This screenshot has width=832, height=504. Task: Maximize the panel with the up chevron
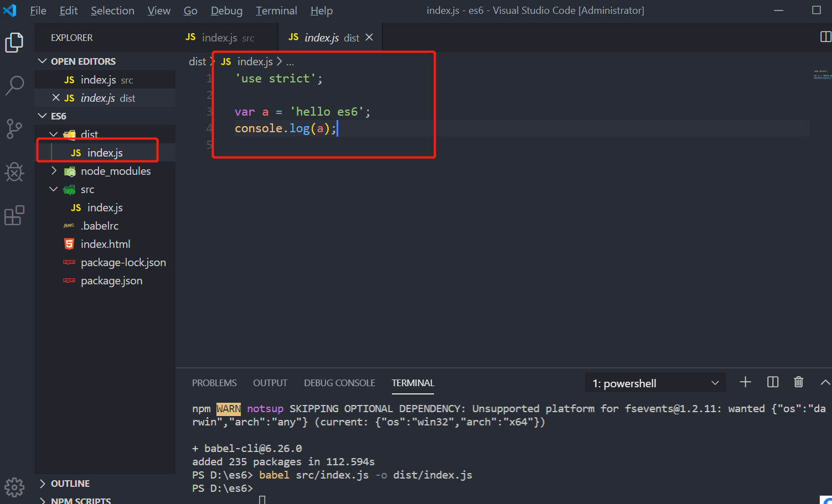pyautogui.click(x=825, y=382)
